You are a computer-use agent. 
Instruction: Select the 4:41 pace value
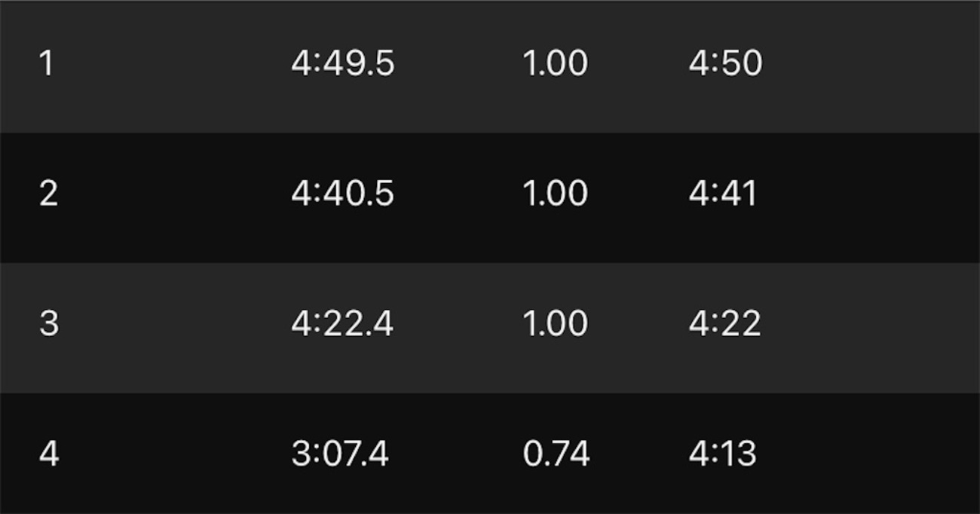[x=722, y=194]
